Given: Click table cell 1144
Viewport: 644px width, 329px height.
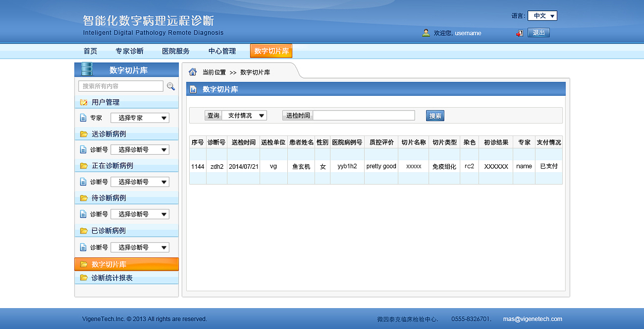Looking at the screenshot, I should tap(198, 166).
